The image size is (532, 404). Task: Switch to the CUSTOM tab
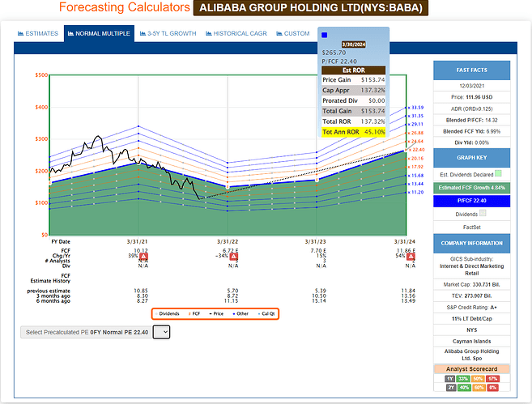pyautogui.click(x=293, y=33)
